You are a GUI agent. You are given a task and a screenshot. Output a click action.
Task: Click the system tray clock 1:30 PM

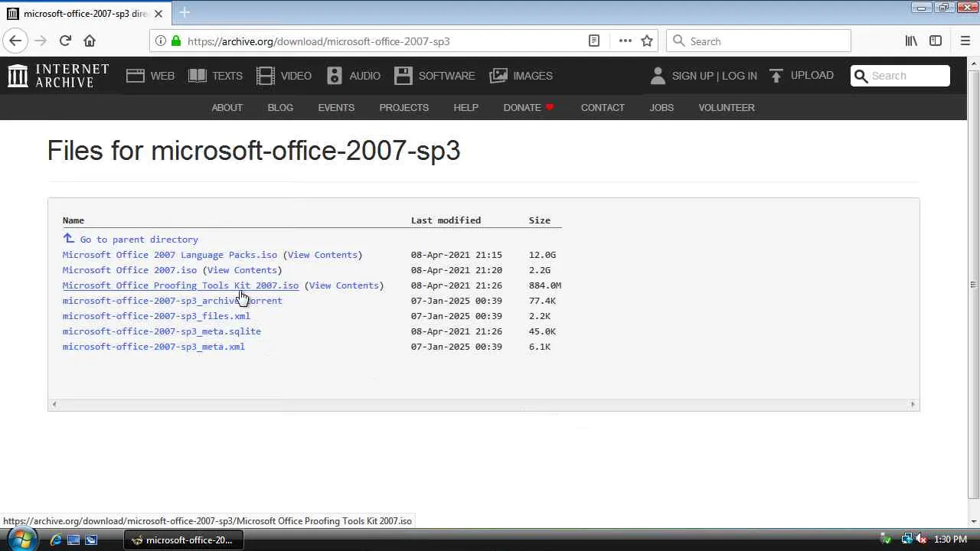point(950,540)
